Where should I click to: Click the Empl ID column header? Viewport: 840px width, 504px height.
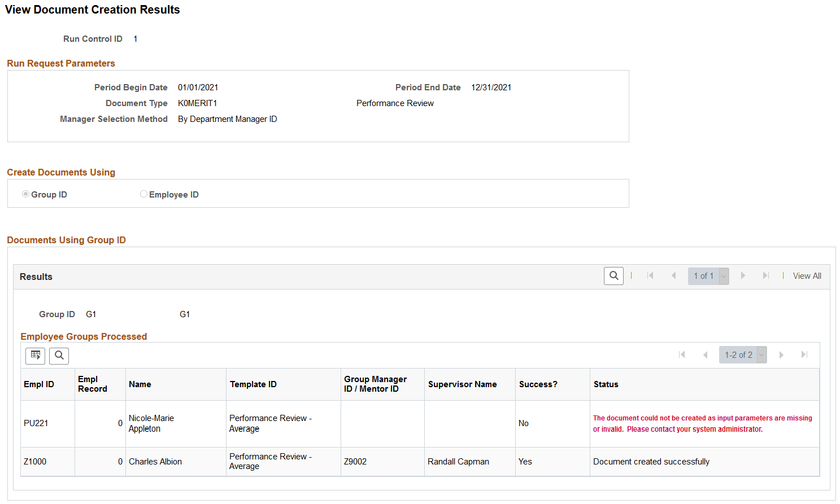click(x=38, y=384)
